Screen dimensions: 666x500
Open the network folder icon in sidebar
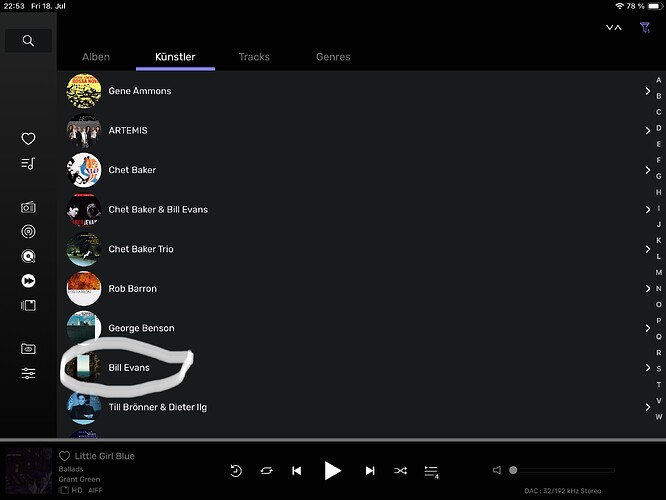[x=28, y=349]
